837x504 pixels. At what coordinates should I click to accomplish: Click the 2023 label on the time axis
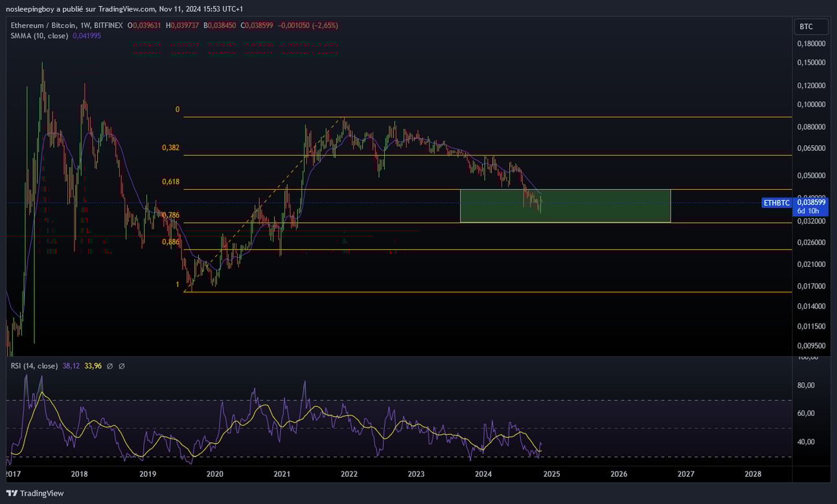tap(417, 474)
